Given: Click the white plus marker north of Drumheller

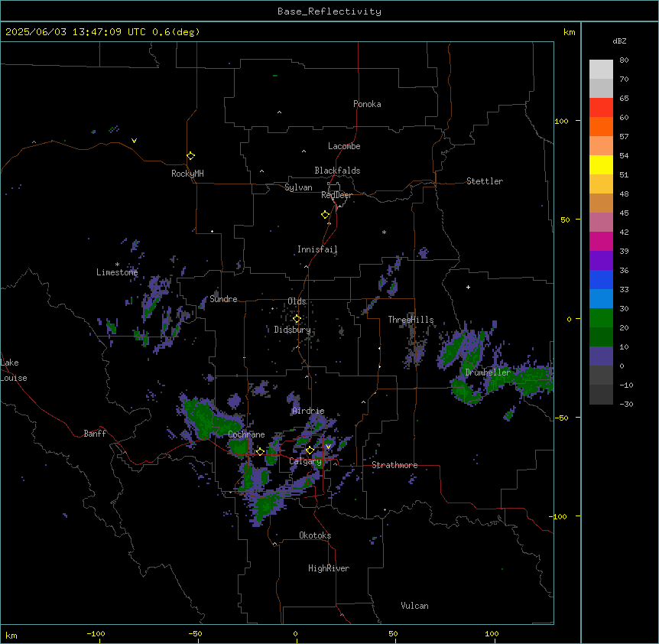Looking at the screenshot, I should click(468, 287).
